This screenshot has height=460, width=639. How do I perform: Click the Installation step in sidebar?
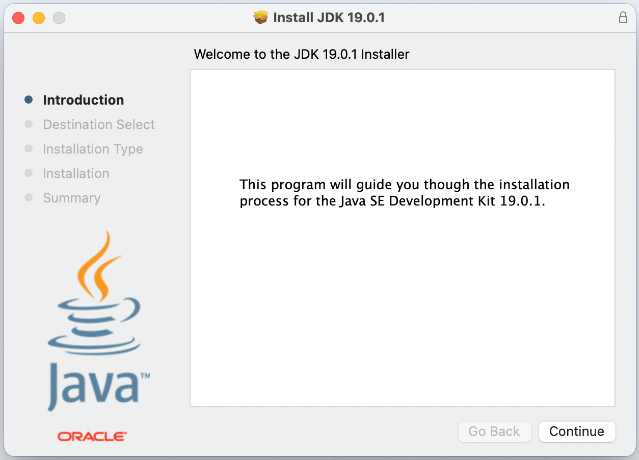[x=76, y=174]
